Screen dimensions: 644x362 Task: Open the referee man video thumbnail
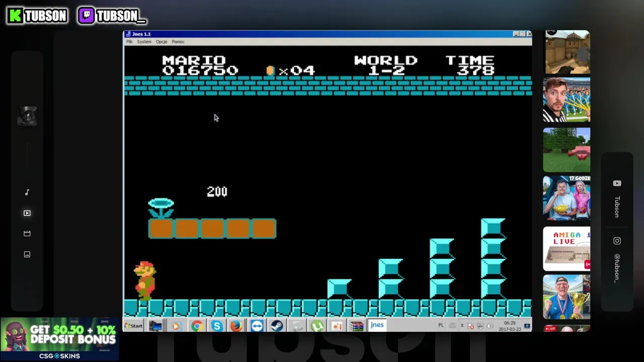(567, 100)
